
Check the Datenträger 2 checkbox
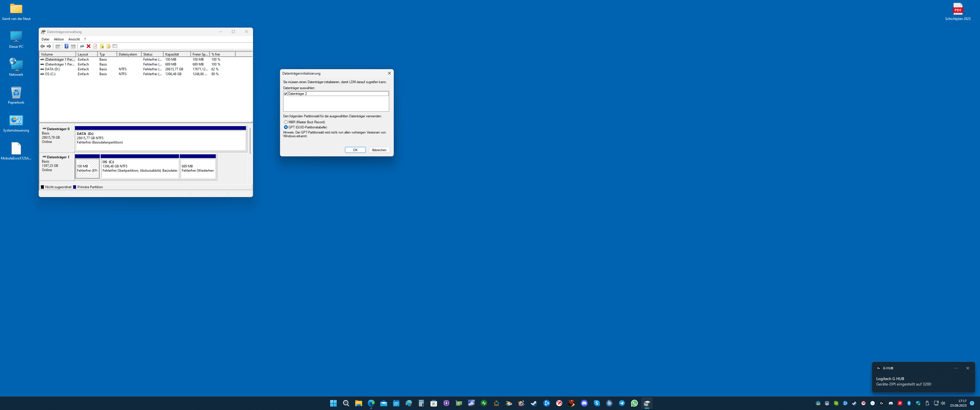[286, 94]
